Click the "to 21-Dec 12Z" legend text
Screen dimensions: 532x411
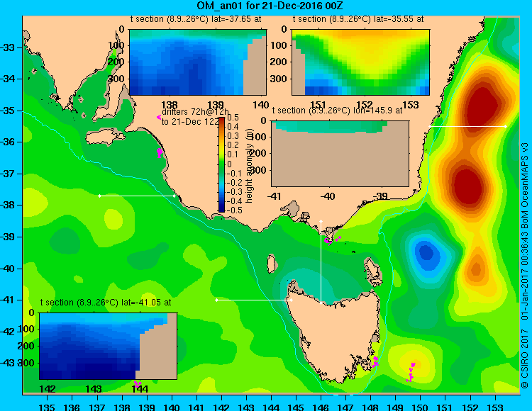[190, 122]
